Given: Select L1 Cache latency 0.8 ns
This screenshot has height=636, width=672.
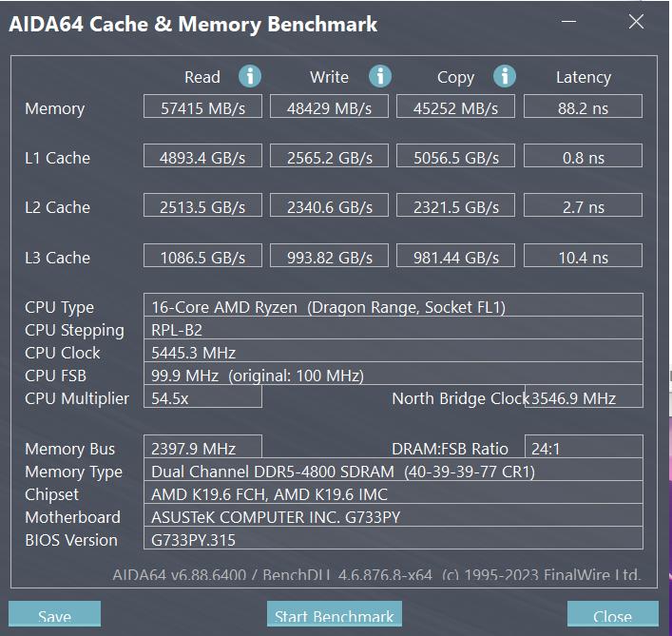Looking at the screenshot, I should pyautogui.click(x=583, y=156).
